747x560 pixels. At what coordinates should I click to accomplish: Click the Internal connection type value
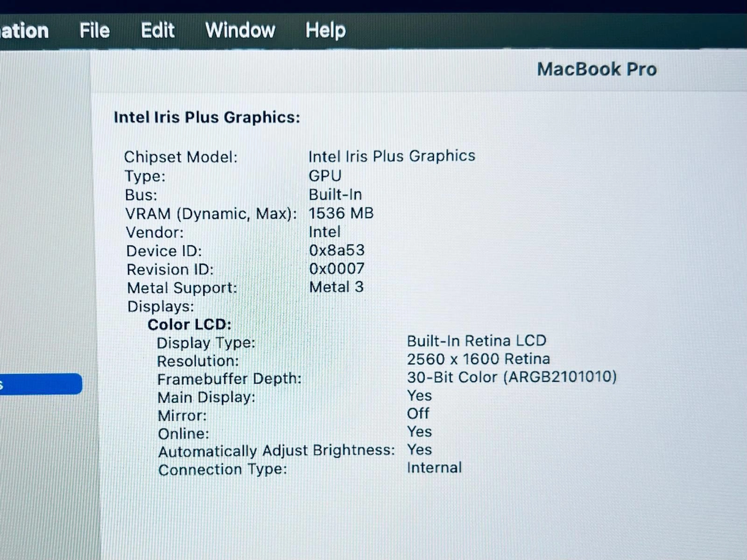click(x=434, y=468)
